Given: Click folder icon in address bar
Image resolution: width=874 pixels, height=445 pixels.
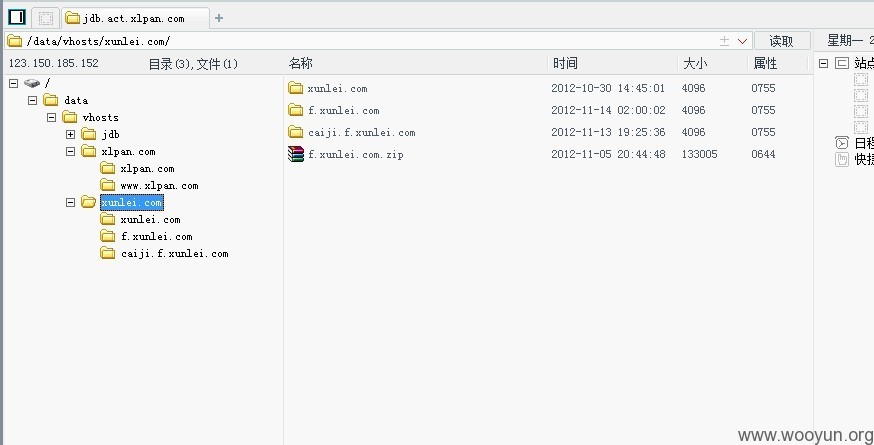Looking at the screenshot, I should (15, 41).
